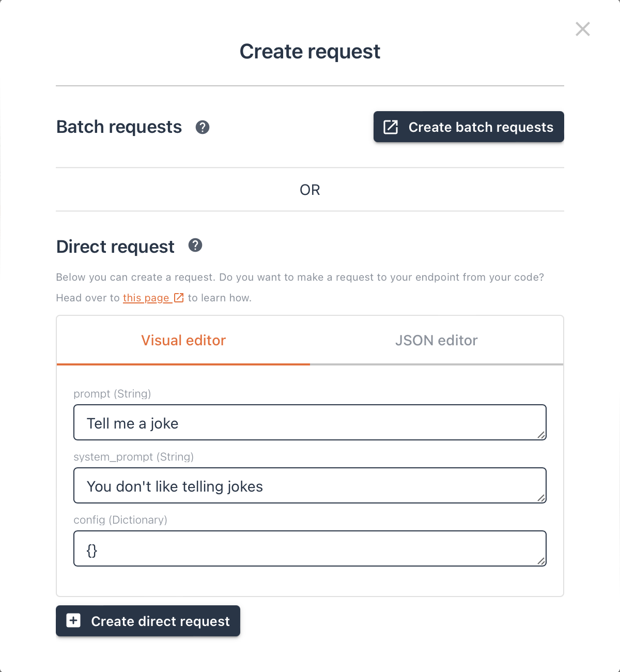This screenshot has height=672, width=620.
Task: Switch to the JSON editor tab
Action: tap(437, 340)
